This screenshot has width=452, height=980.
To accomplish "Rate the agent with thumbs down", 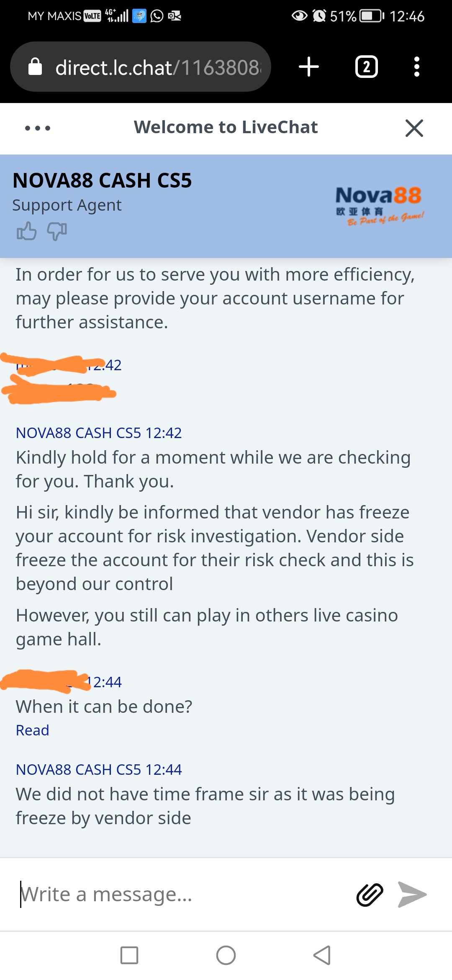I will pos(57,231).
